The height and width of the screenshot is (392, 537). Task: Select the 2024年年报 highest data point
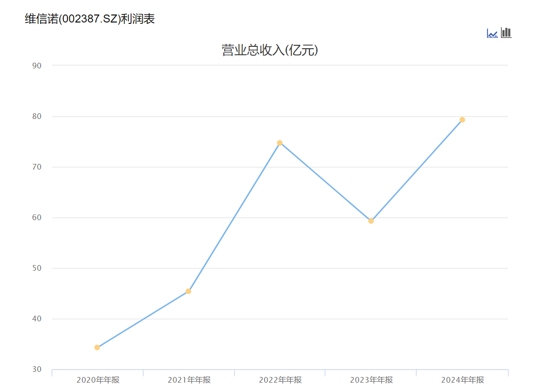pyautogui.click(x=462, y=119)
